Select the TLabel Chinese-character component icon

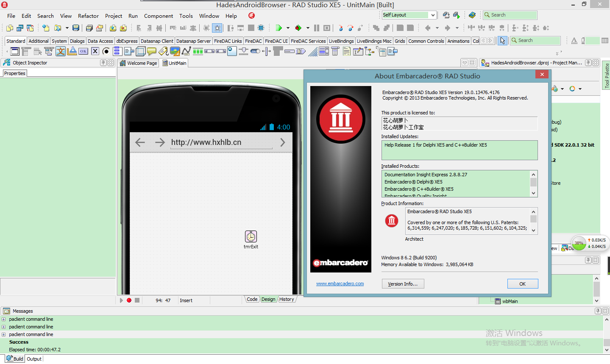(x=61, y=51)
